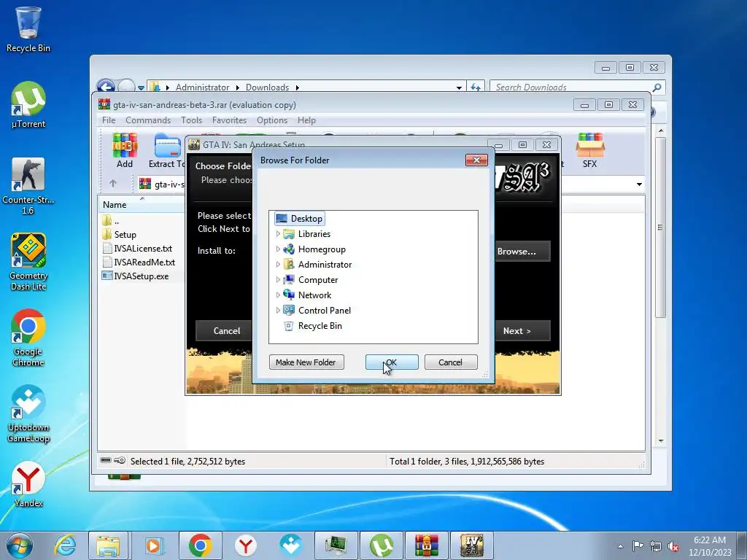The height and width of the screenshot is (560, 747).
Task: Click Chrome icon in the taskbar
Action: [200, 545]
